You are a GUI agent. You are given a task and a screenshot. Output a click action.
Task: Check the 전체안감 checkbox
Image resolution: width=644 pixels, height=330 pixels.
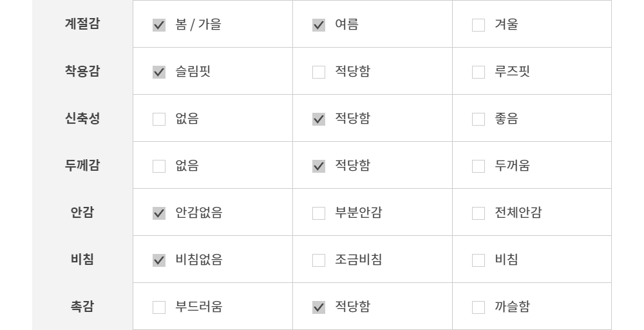pos(478,213)
